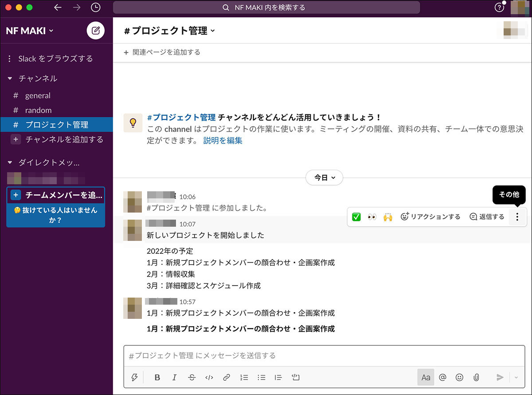Open その他 three-dot more actions

coord(517,217)
